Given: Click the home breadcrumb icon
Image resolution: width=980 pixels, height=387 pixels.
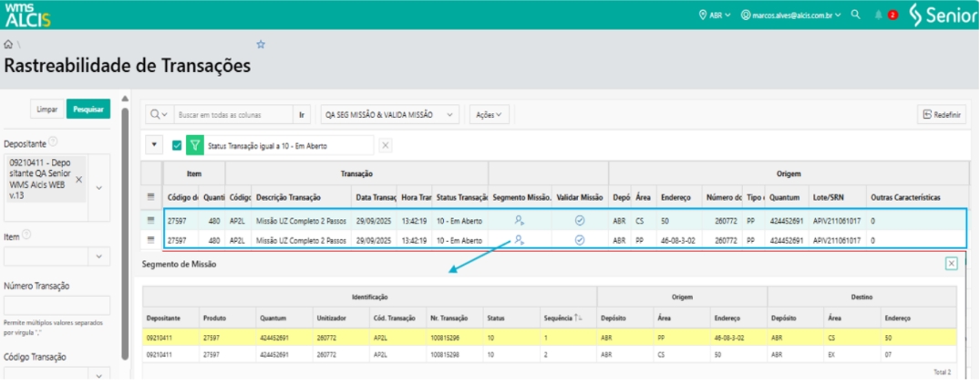Looking at the screenshot, I should (x=8, y=44).
